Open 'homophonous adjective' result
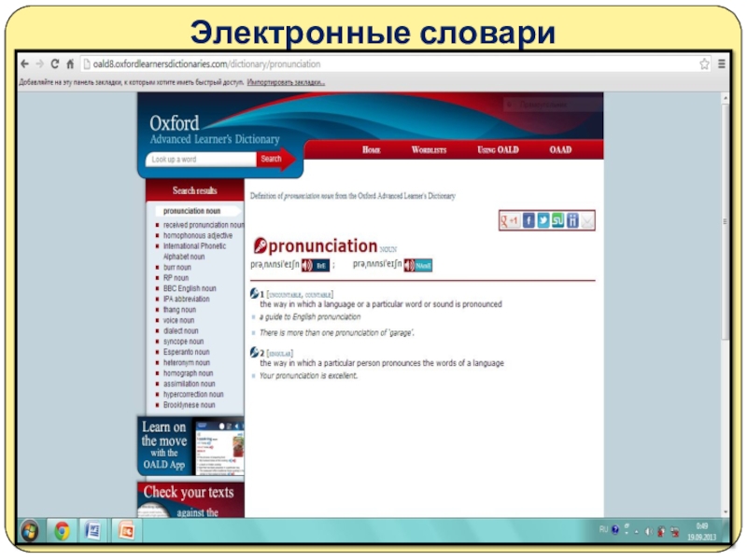The width and height of the screenshot is (747, 560). (x=198, y=235)
